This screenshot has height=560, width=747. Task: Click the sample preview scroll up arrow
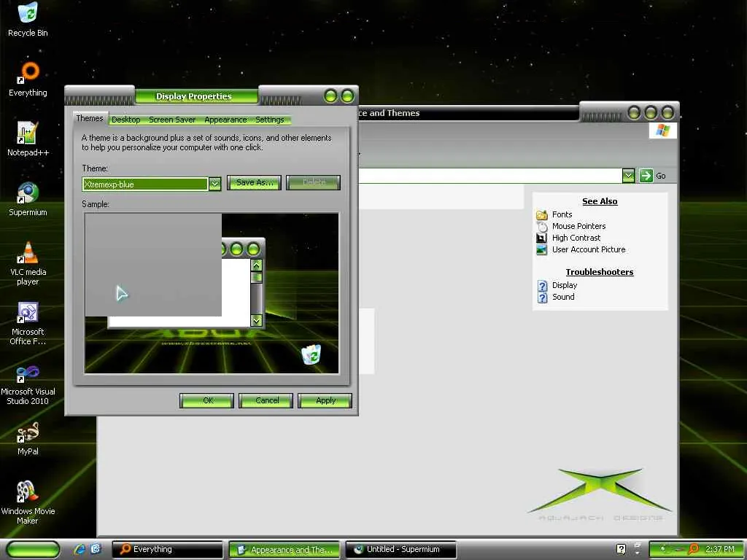256,265
